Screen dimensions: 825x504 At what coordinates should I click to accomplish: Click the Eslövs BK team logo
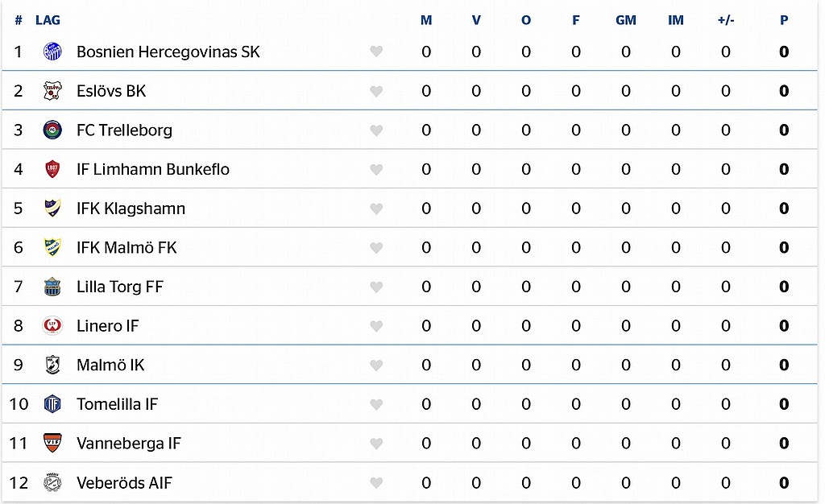pos(52,91)
